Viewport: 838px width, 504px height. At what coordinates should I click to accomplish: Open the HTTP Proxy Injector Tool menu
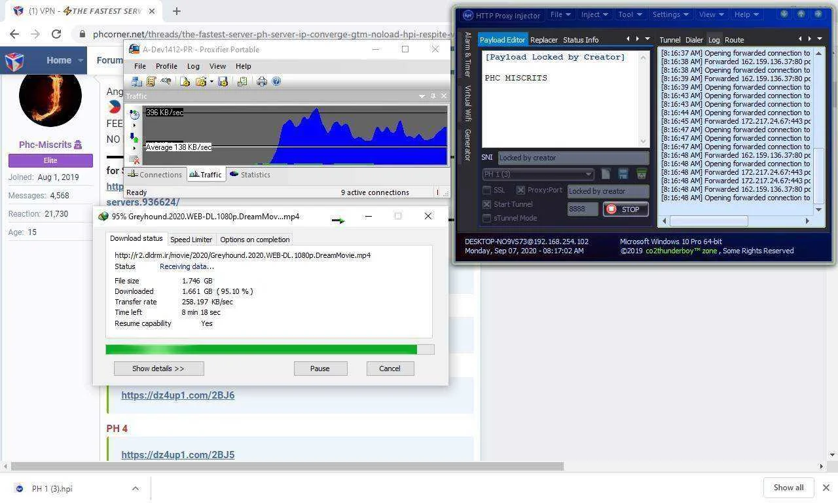pos(630,14)
